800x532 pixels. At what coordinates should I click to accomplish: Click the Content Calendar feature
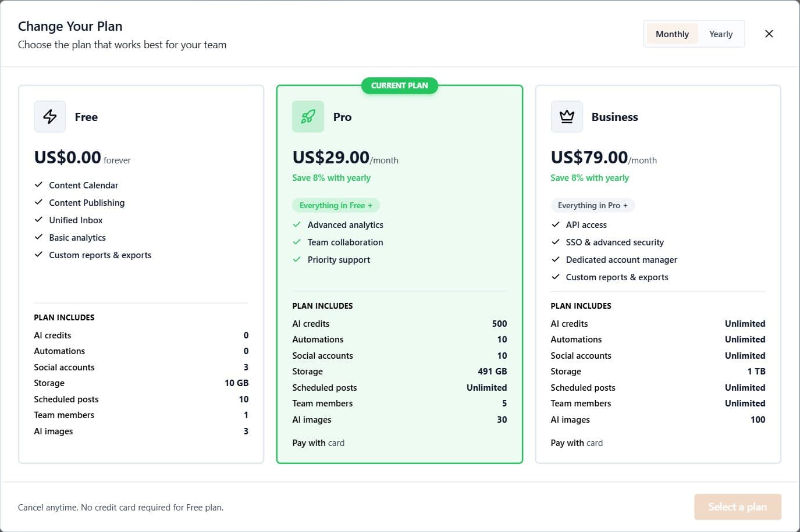(84, 185)
